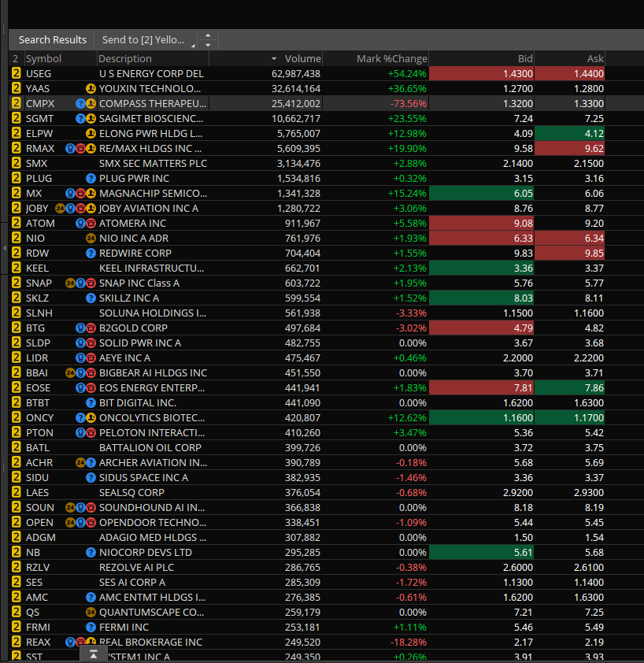Screen dimensions: 644x663
Task: Select the description REZOLVE AI PLC
Action: click(136, 568)
